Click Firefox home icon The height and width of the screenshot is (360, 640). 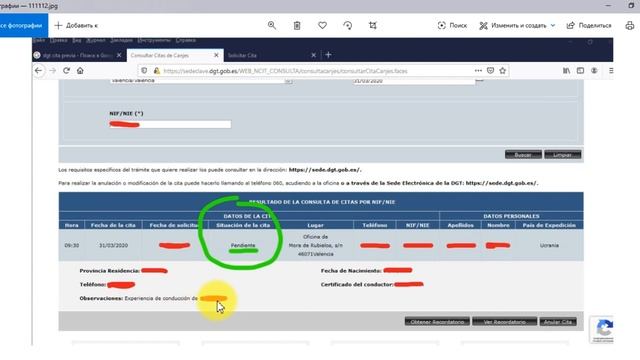tap(80, 71)
